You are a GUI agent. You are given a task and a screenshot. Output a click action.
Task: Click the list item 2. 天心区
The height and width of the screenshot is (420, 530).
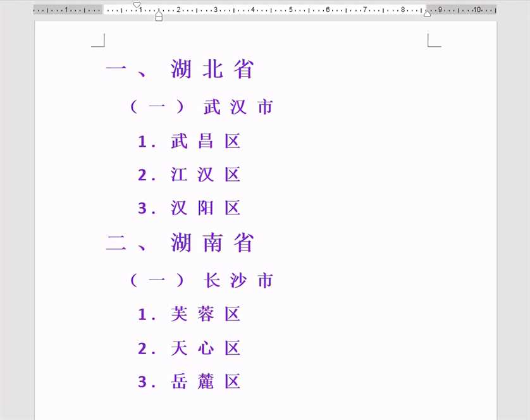(x=189, y=348)
